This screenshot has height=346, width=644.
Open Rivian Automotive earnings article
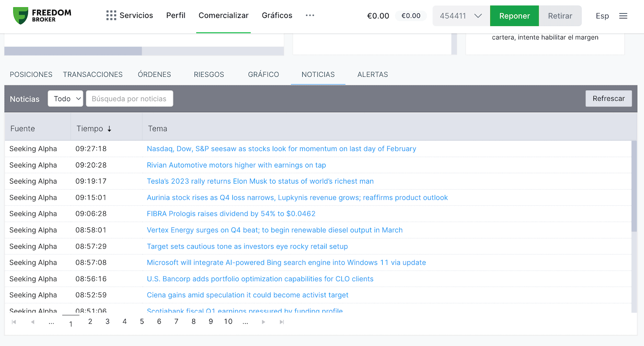[236, 165]
